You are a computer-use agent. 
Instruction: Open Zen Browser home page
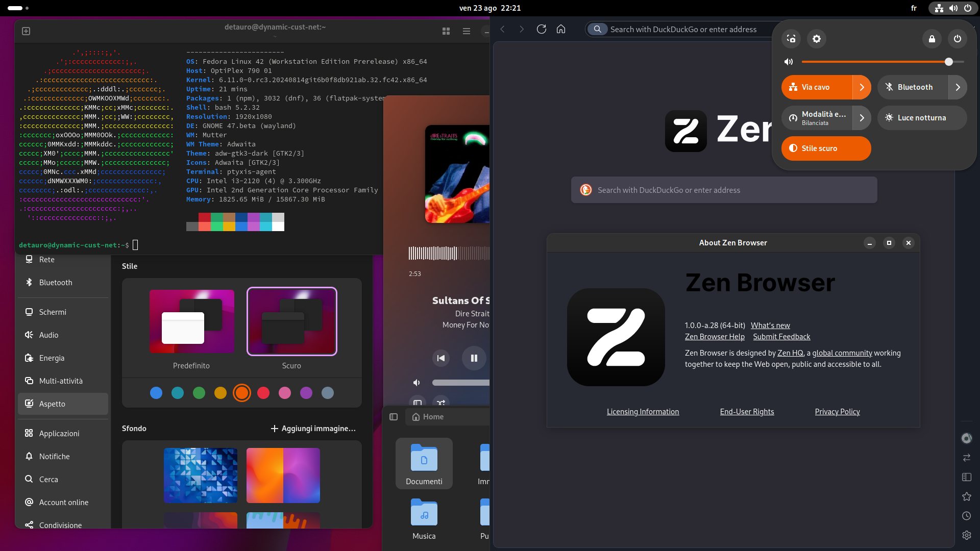tap(561, 29)
